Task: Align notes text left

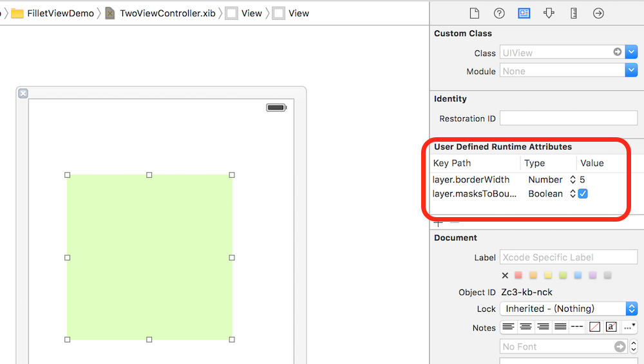Action: click(x=509, y=327)
